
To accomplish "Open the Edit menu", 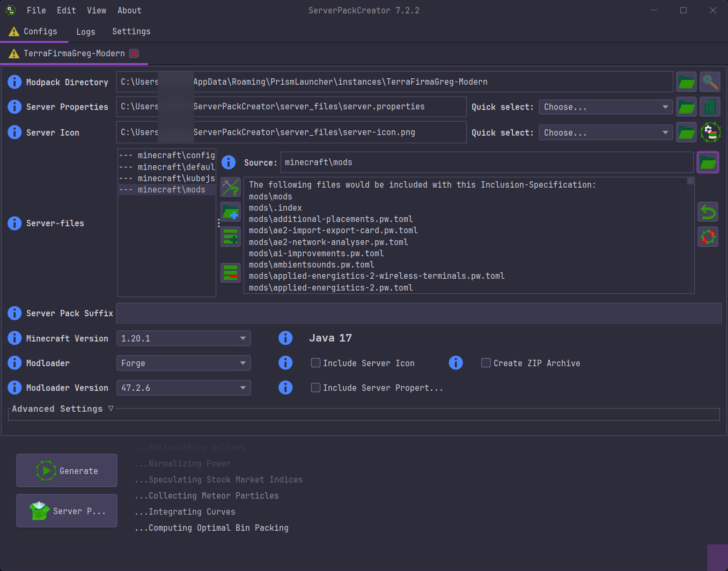I will (x=66, y=10).
